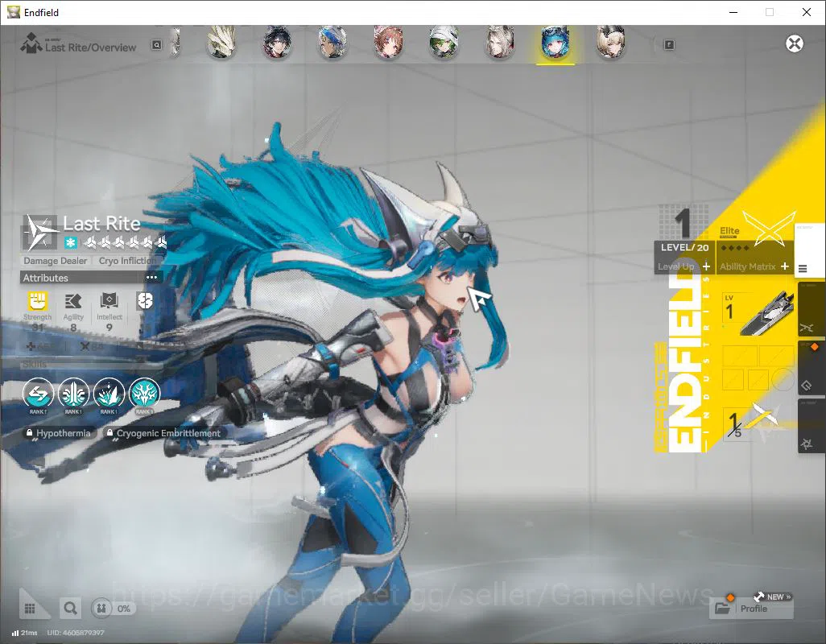Click Level Up plus button
826x644 pixels.
pos(706,266)
